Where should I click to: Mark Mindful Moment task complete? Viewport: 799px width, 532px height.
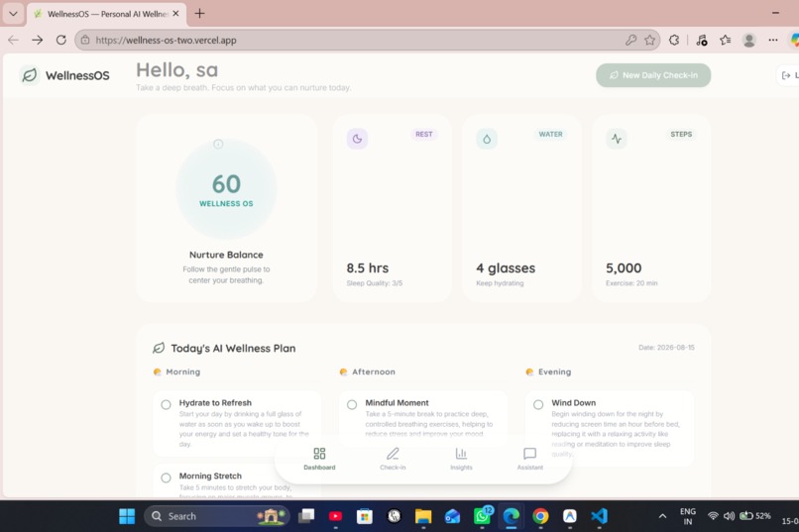352,405
